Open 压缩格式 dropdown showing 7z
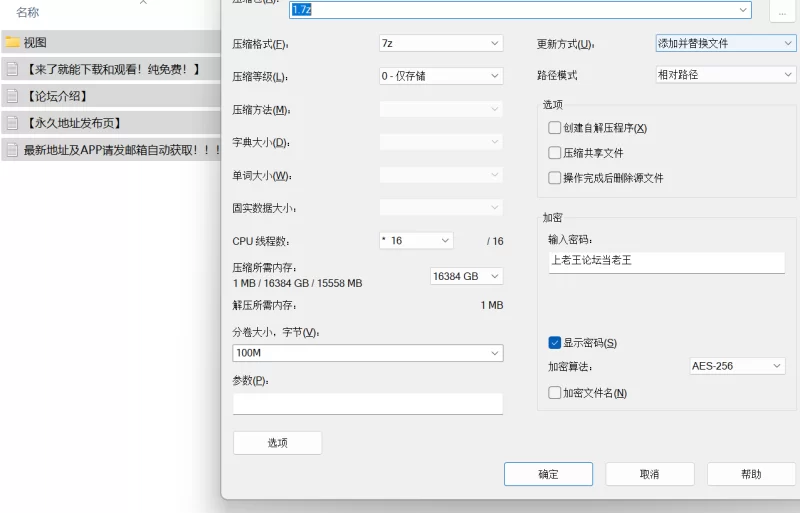800x513 pixels. (441, 43)
